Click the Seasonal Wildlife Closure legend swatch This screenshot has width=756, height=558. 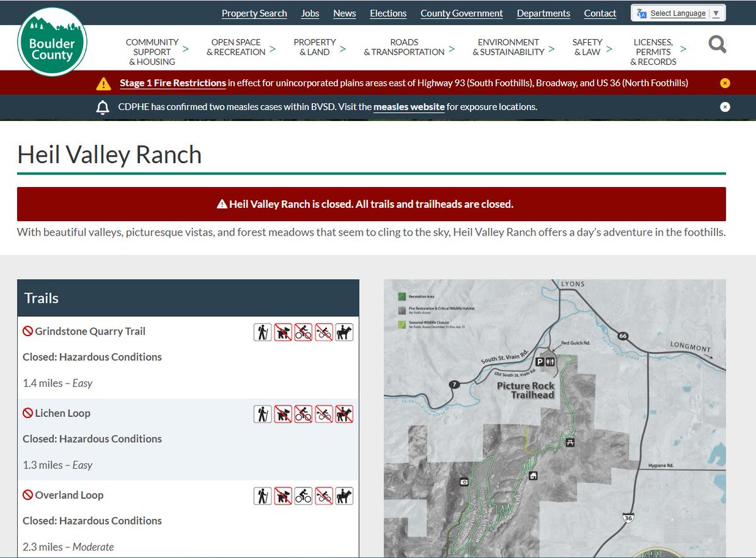(x=401, y=323)
